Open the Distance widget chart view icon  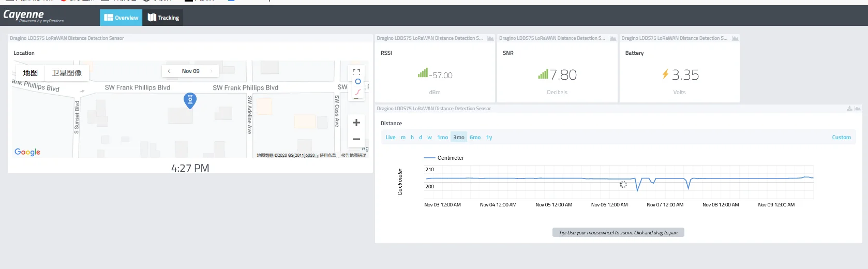coord(858,109)
